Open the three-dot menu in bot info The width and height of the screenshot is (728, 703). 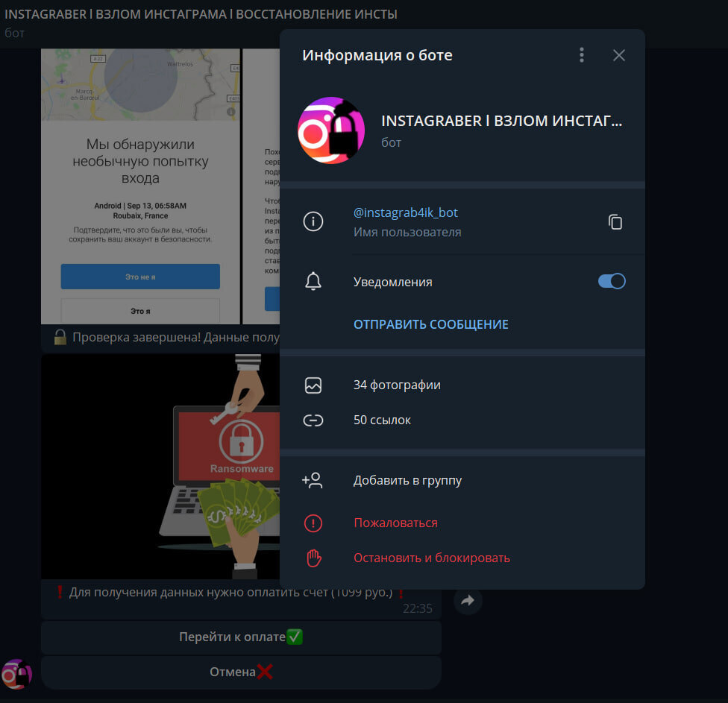coord(581,54)
